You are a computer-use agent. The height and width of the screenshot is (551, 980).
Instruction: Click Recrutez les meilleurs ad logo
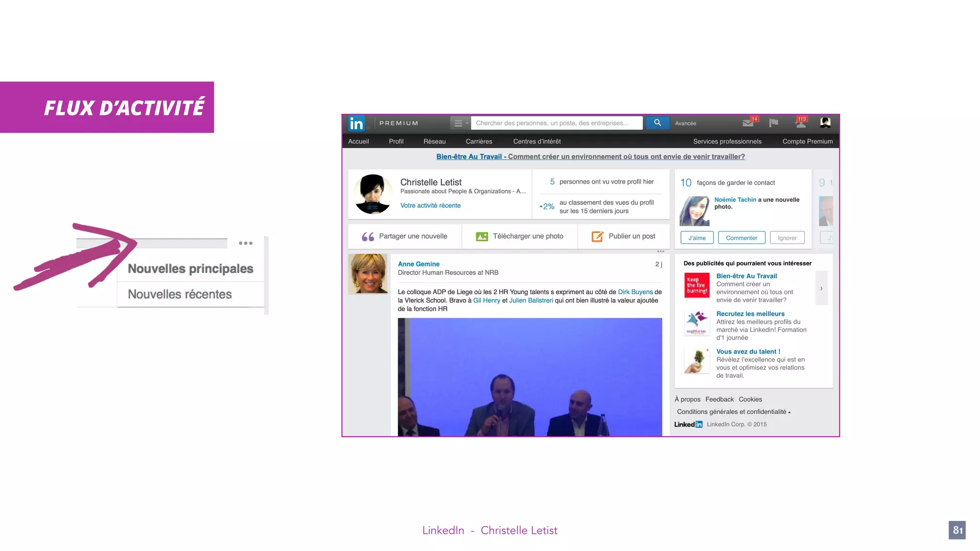[697, 323]
